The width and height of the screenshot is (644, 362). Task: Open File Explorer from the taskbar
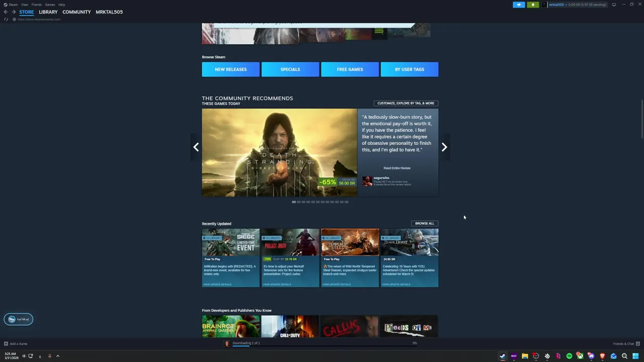[x=525, y=356]
